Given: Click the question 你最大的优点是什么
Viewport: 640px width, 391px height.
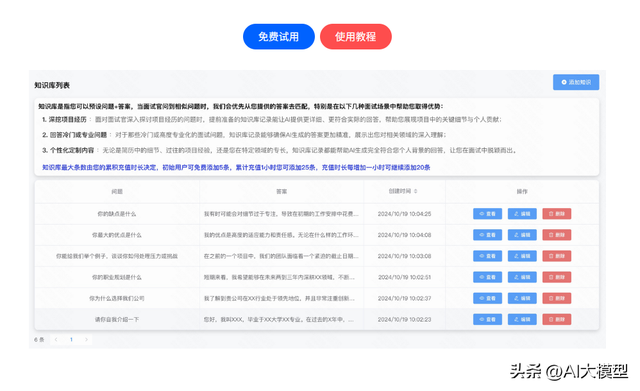Looking at the screenshot, I should tap(117, 235).
